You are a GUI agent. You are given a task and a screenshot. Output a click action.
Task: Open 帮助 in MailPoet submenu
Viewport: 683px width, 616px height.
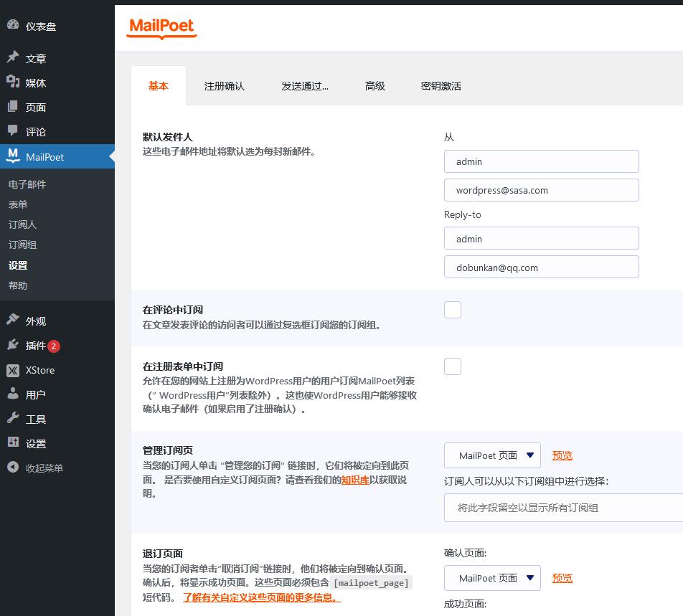(18, 285)
